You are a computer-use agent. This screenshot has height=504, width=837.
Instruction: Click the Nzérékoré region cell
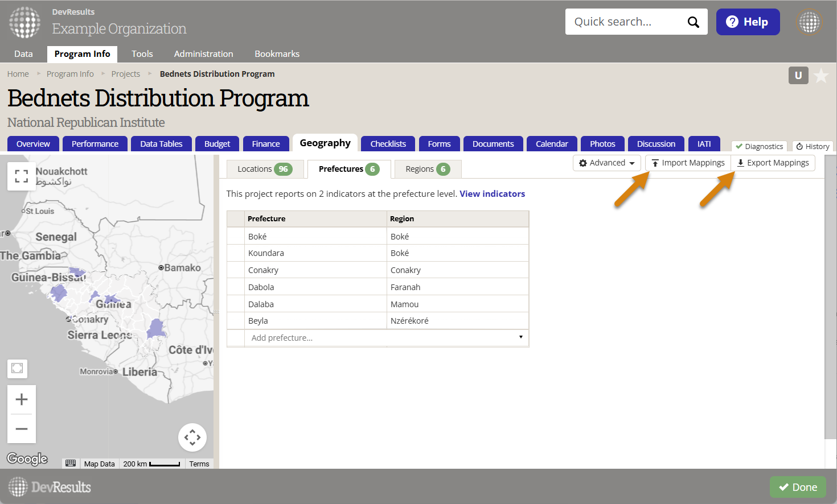(x=458, y=321)
